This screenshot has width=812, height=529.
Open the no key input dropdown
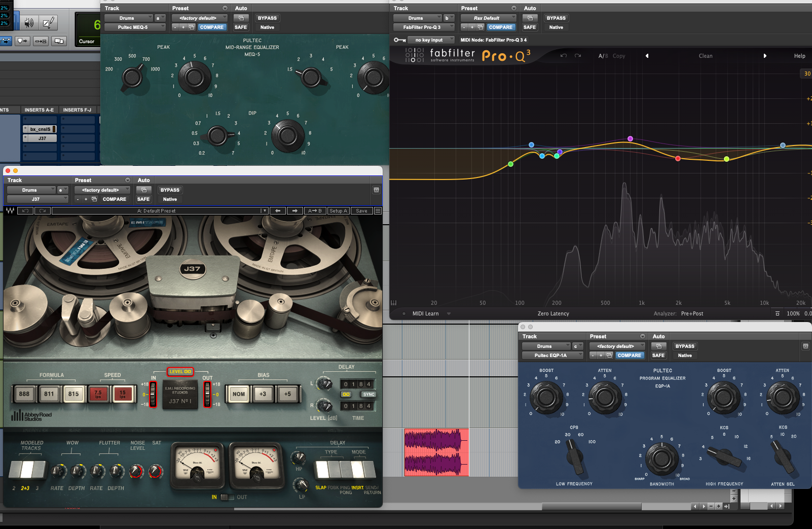pyautogui.click(x=431, y=40)
